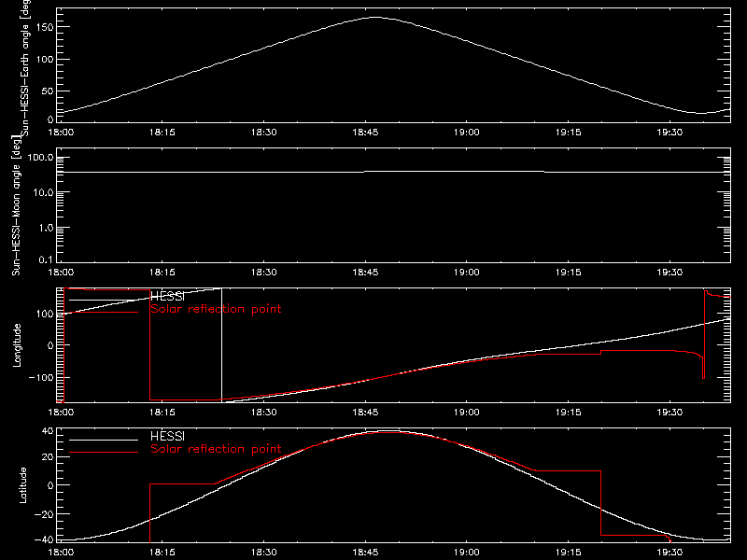747x560 pixels.
Task: Click the 19:15 label under Earth angle plot
Action: point(569,133)
